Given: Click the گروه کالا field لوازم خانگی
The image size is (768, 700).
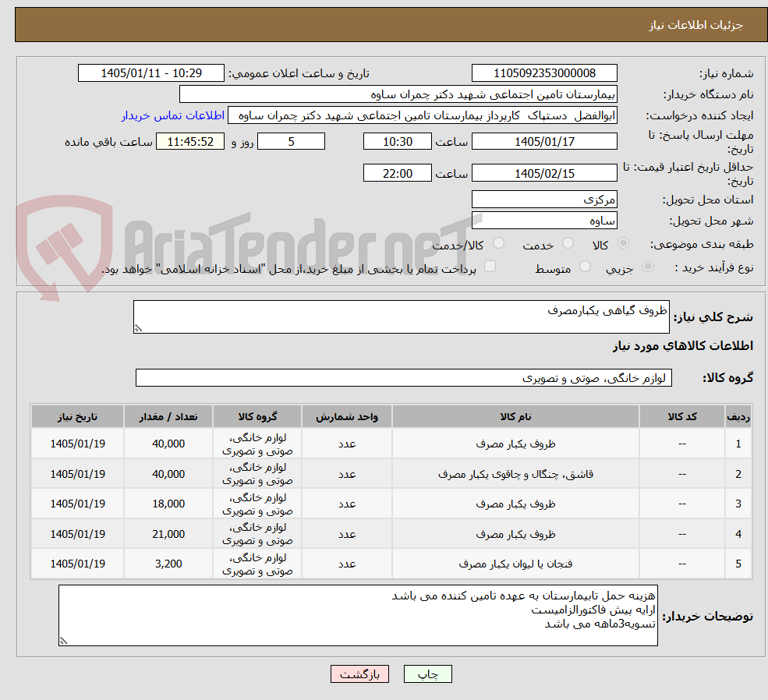Looking at the screenshot, I should [x=404, y=378].
